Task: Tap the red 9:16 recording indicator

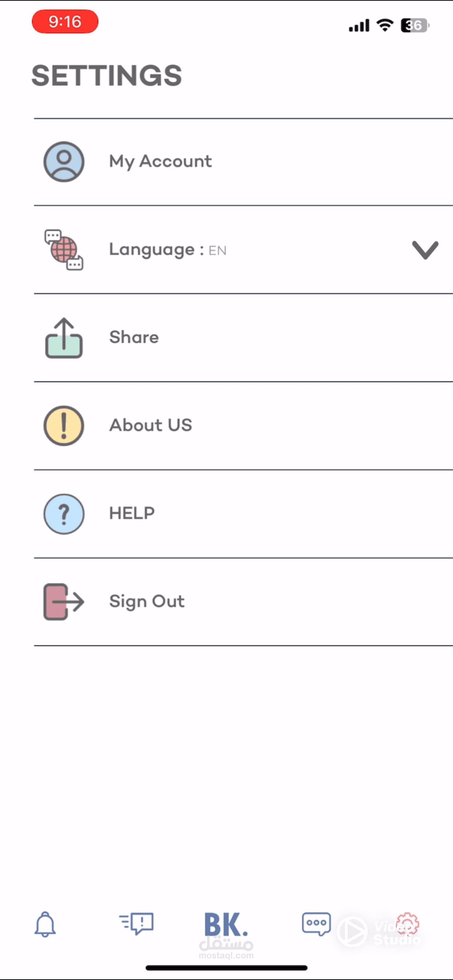Action: [x=65, y=22]
